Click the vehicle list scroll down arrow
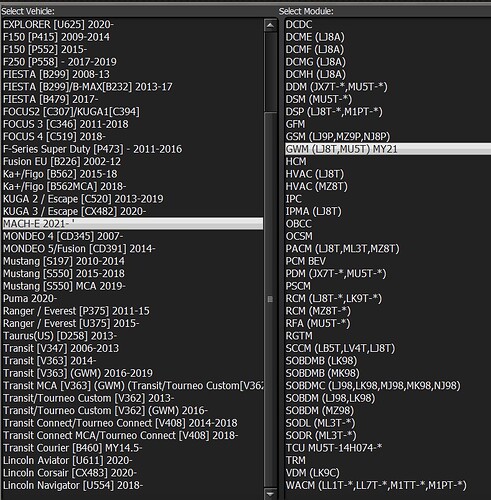 tap(270, 494)
